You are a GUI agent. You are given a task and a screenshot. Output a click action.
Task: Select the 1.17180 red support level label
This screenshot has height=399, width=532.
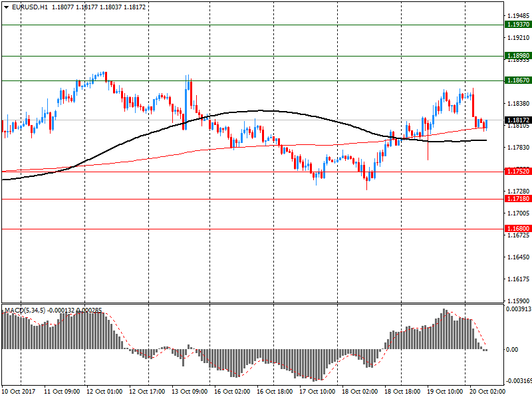pyautogui.click(x=518, y=199)
